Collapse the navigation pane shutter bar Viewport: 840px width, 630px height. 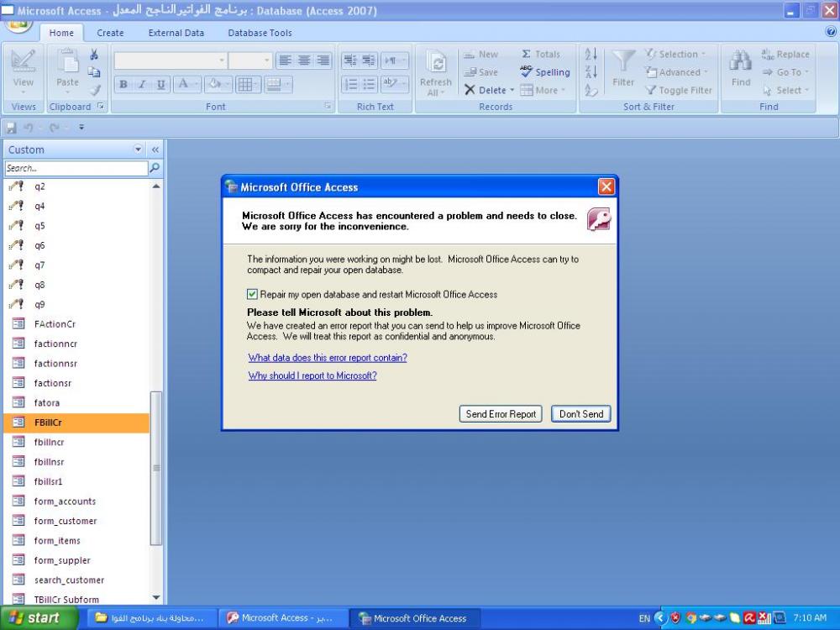pos(155,150)
